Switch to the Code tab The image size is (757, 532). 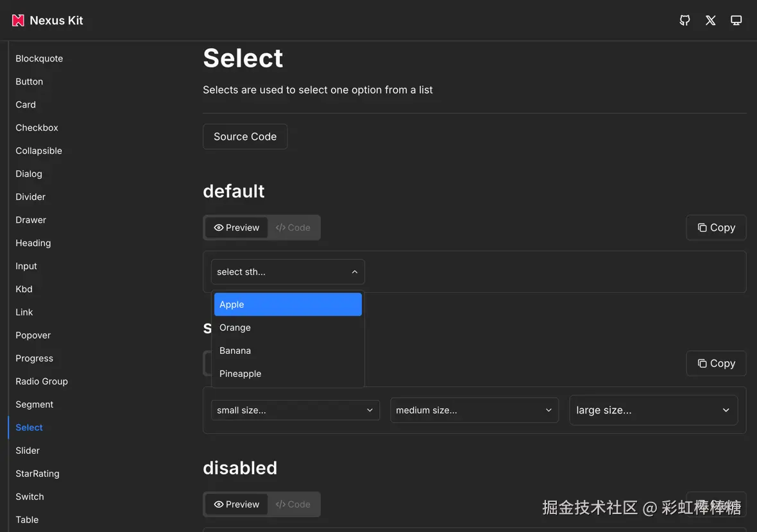[x=294, y=228]
